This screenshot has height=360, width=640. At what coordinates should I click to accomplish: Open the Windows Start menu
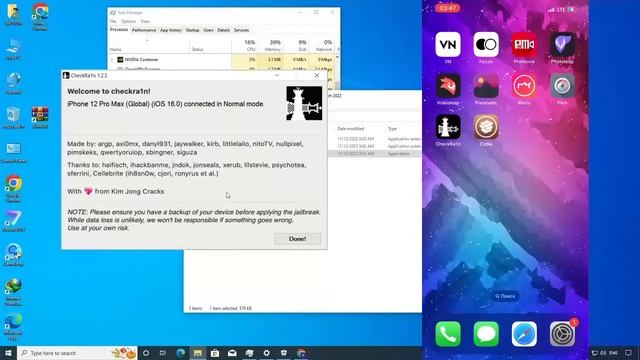pyautogui.click(x=8, y=353)
